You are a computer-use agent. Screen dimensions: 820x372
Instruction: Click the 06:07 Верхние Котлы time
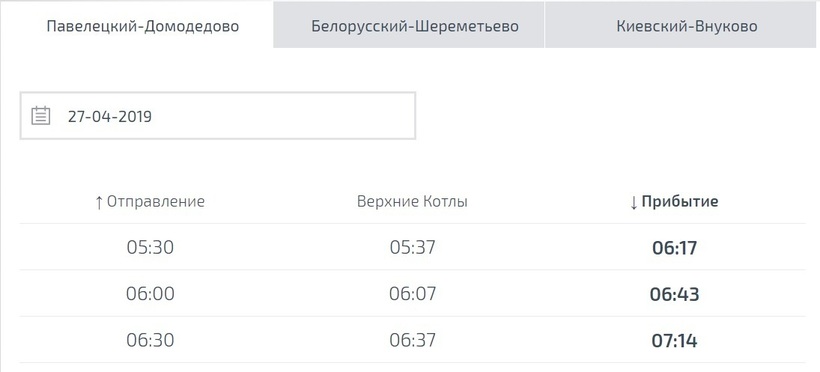click(412, 294)
